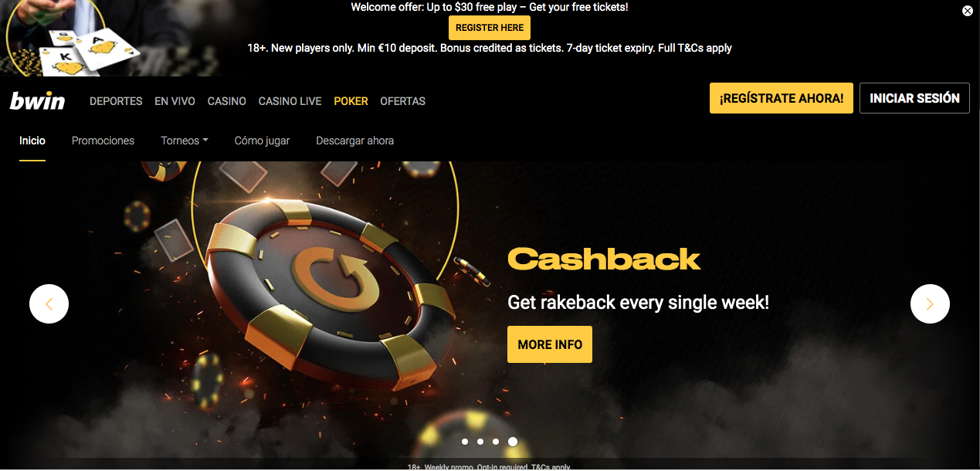This screenshot has width=980, height=471.
Task: Open the OFERTAS menu item
Action: (x=402, y=101)
